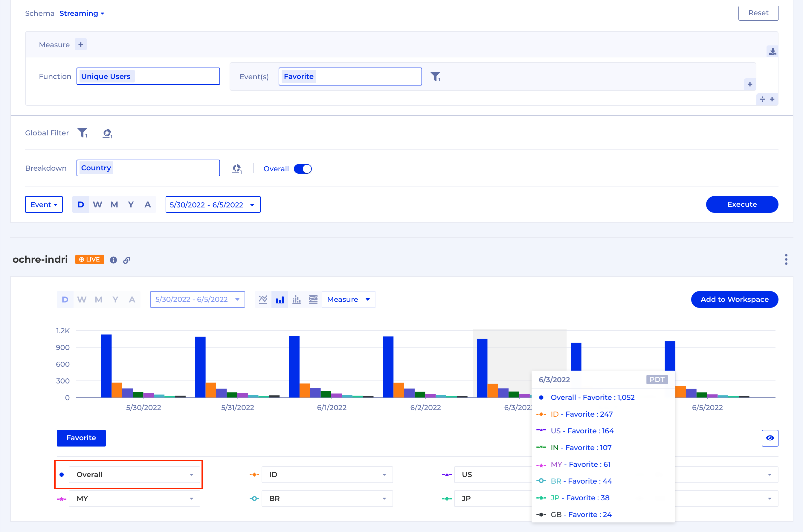Select the W weekly granularity tab
Image resolution: width=803 pixels, height=532 pixels.
coord(97,205)
